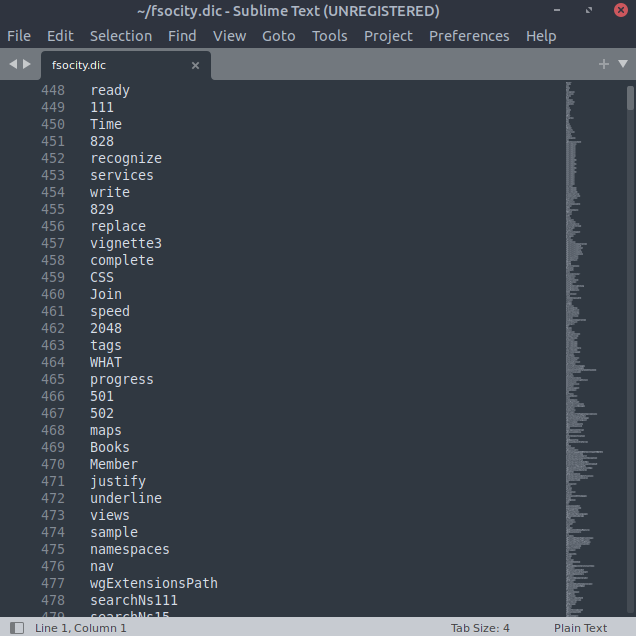Open a new tab with plus icon
The height and width of the screenshot is (636, 636).
604,64
